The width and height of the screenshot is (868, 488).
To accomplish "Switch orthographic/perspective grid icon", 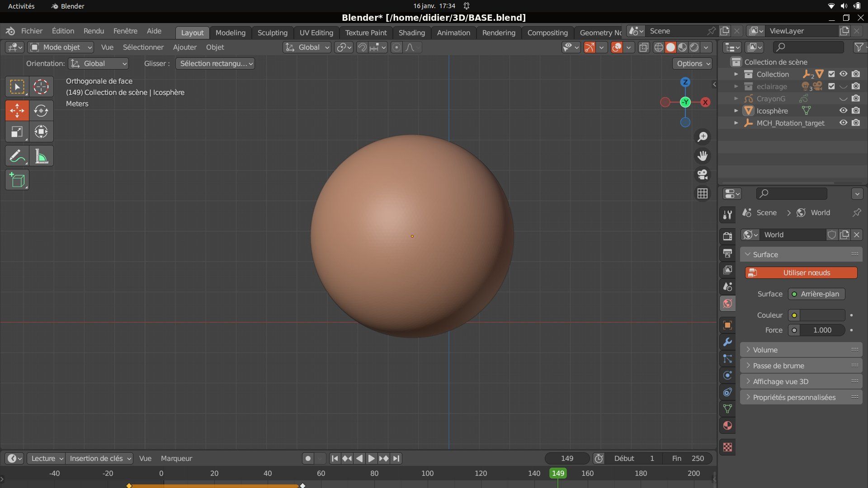I will coord(703,193).
